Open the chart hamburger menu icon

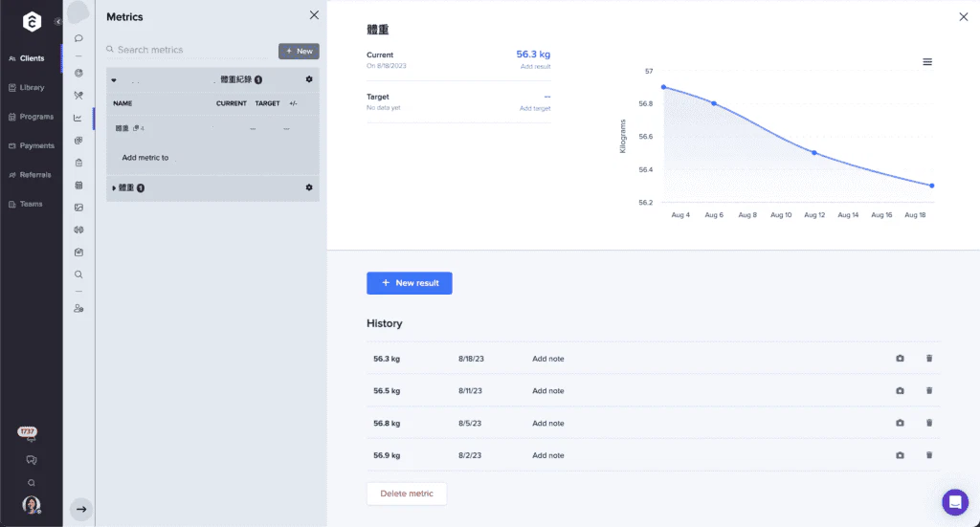click(x=926, y=62)
